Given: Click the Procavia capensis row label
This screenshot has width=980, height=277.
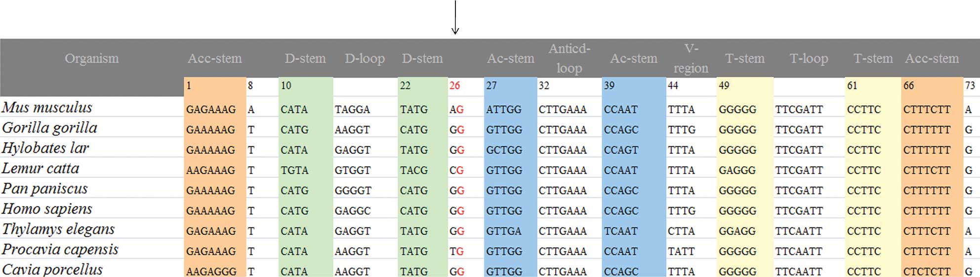Looking at the screenshot, I should click(60, 250).
